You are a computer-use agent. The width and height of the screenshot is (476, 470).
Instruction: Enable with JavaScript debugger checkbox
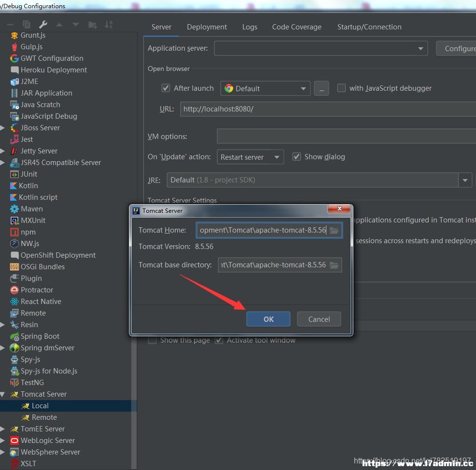coord(341,88)
